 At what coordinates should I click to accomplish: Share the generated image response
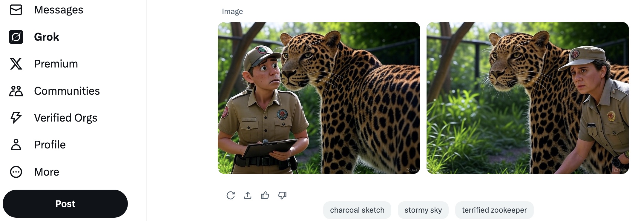point(248,195)
